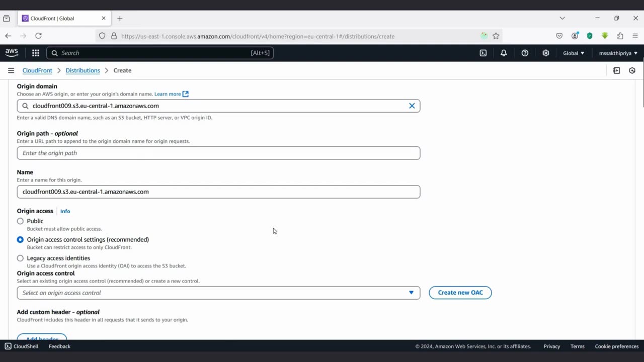
Task: Expand the origin access control dropdown
Action: pos(218,293)
